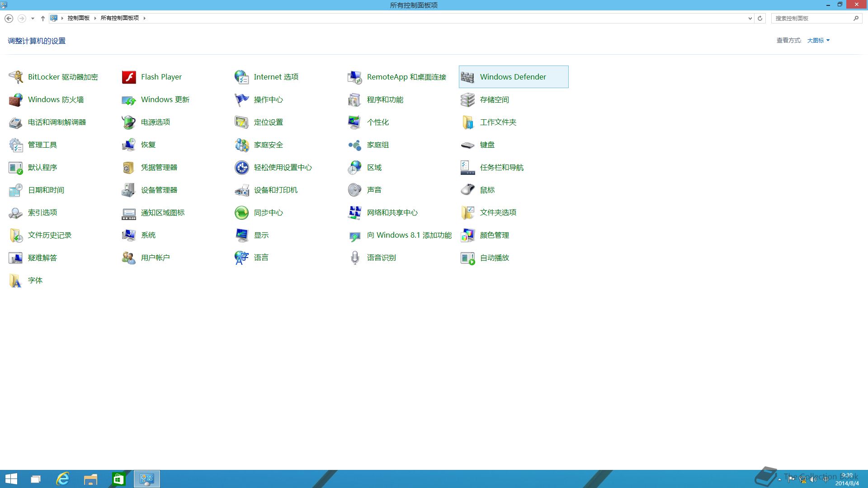Open recent locations dropdown next to forward button

point(33,19)
